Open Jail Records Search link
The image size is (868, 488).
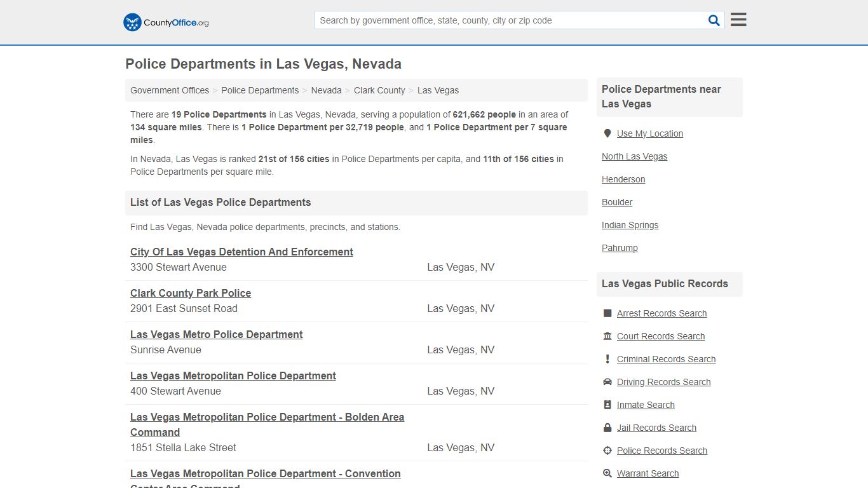tap(657, 428)
